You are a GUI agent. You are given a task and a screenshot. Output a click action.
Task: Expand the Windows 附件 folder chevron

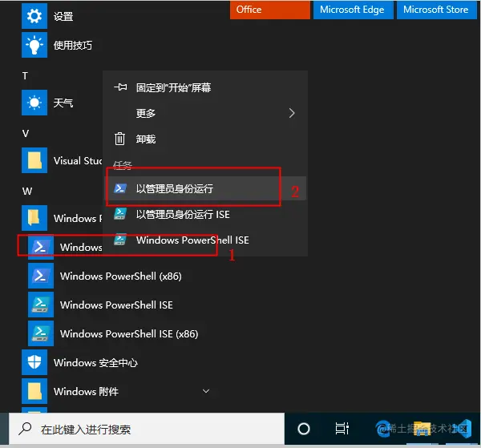click(206, 391)
